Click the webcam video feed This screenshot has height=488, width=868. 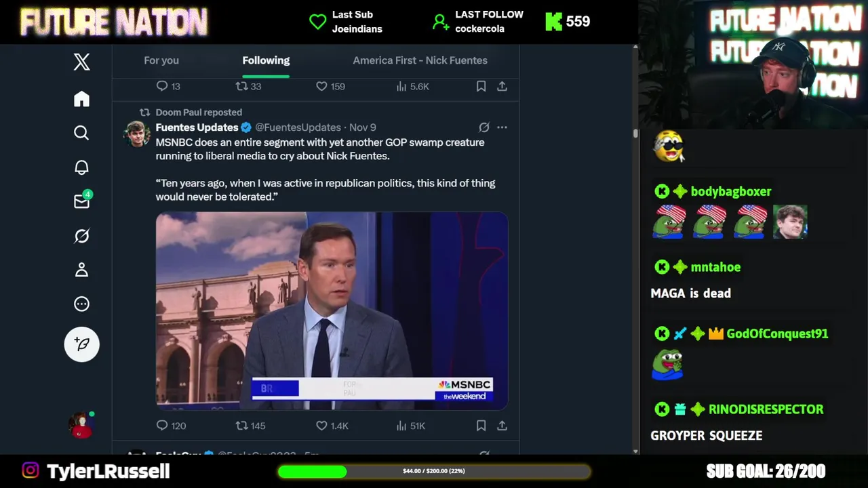click(x=753, y=64)
